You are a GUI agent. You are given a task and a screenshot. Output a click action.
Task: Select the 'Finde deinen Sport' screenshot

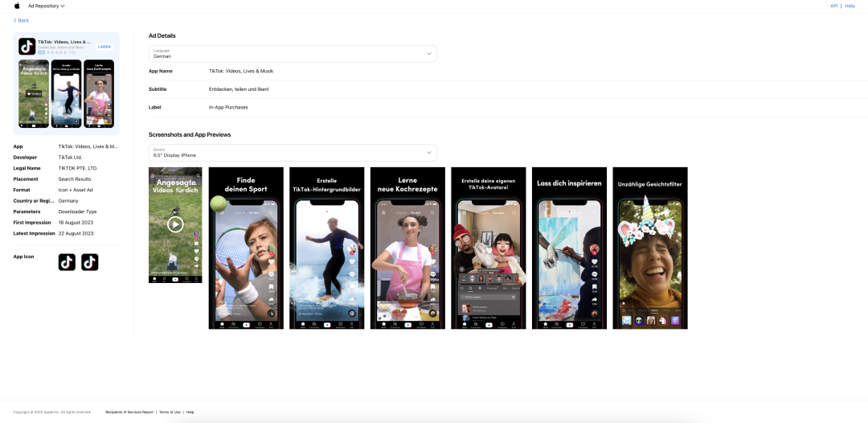pos(246,248)
